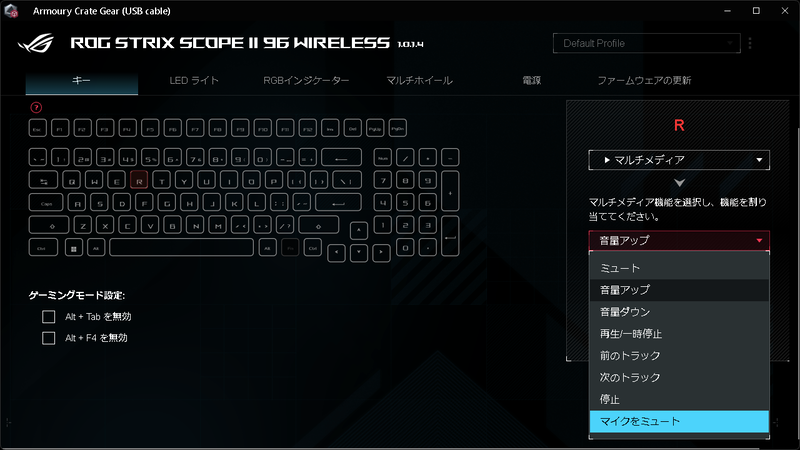
Task: Select the Windows logo key
Action: click(74, 248)
